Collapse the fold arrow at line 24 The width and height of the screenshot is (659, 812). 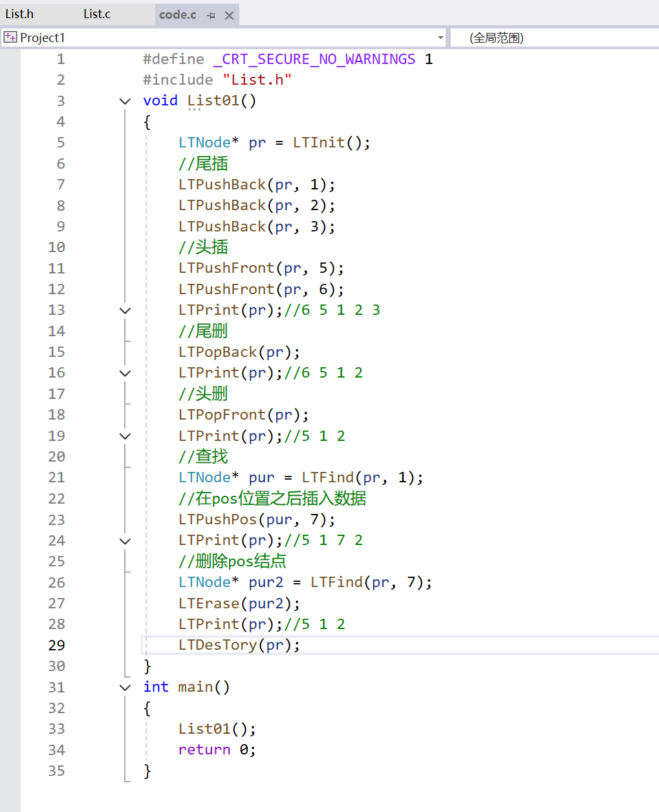point(125,540)
